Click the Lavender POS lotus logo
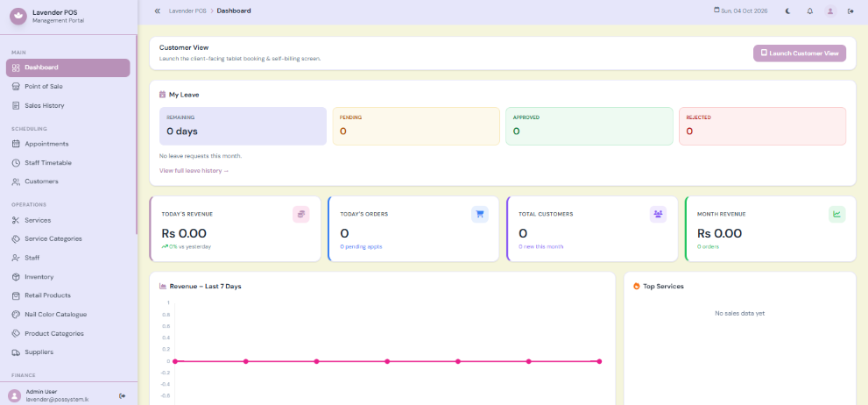Screen dimensions: 868x405 [18, 16]
